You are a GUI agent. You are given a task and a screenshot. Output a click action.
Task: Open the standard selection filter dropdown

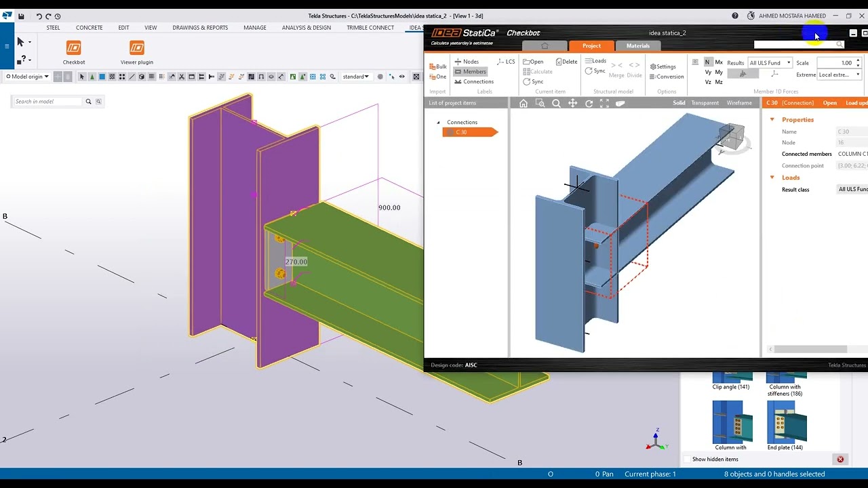tap(356, 77)
